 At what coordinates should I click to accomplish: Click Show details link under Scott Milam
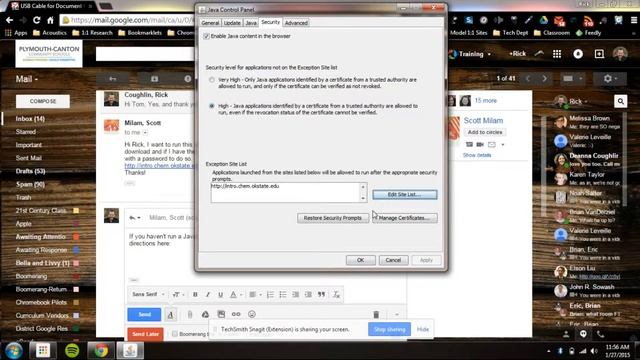pyautogui.click(x=477, y=155)
